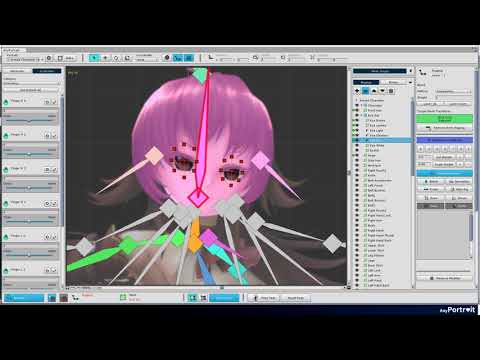Screen dimensions: 480x360
Task: Open the Portrait selection dropdown
Action: (25, 59)
